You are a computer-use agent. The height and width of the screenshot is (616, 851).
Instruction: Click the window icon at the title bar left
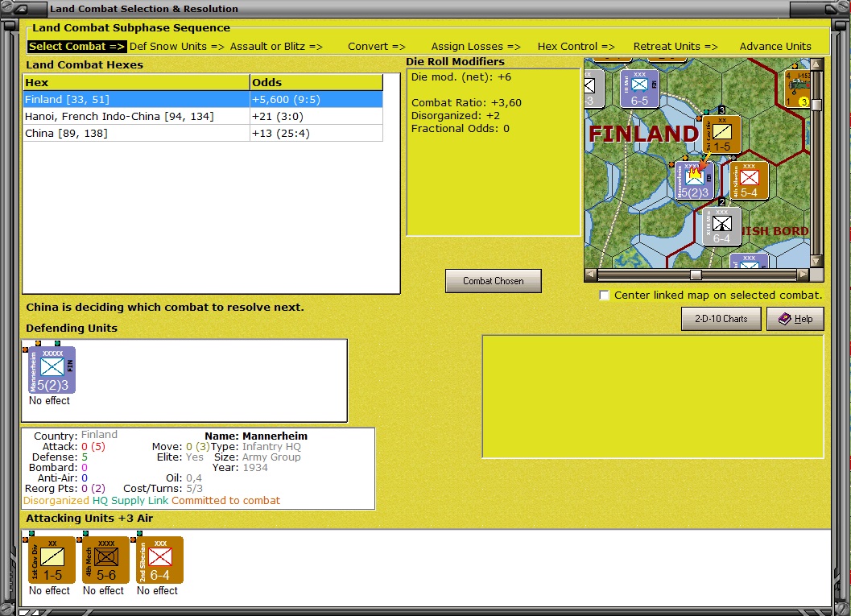point(21,9)
